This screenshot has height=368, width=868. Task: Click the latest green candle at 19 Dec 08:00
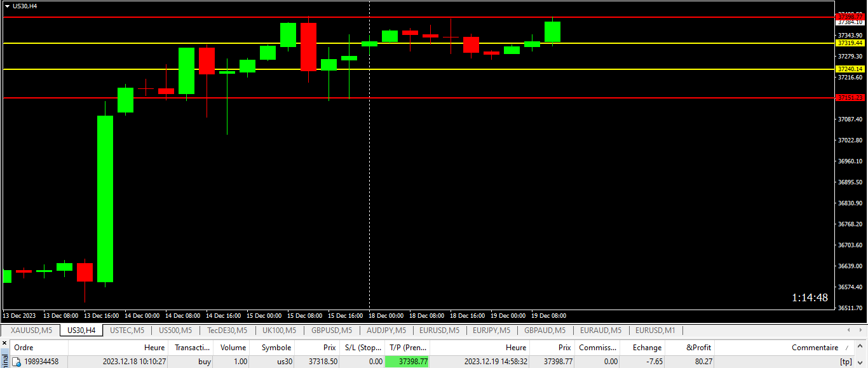click(x=552, y=32)
